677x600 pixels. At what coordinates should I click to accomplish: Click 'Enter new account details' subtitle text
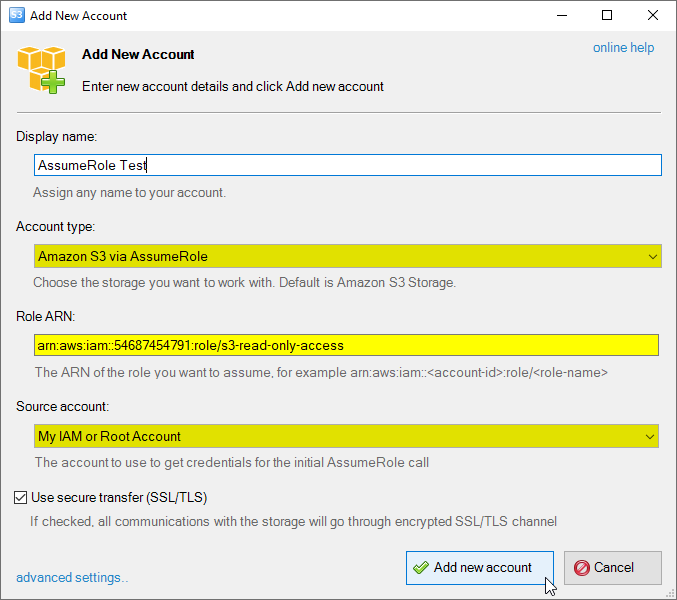click(233, 86)
